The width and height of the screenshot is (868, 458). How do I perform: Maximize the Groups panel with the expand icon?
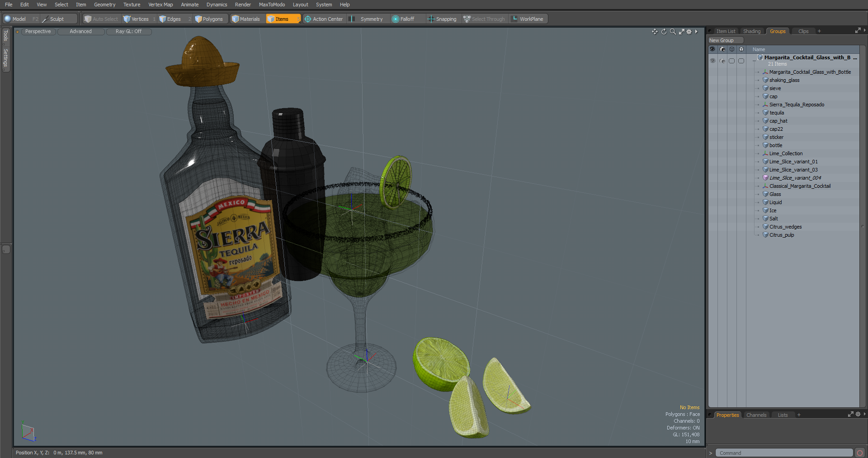[x=858, y=31]
